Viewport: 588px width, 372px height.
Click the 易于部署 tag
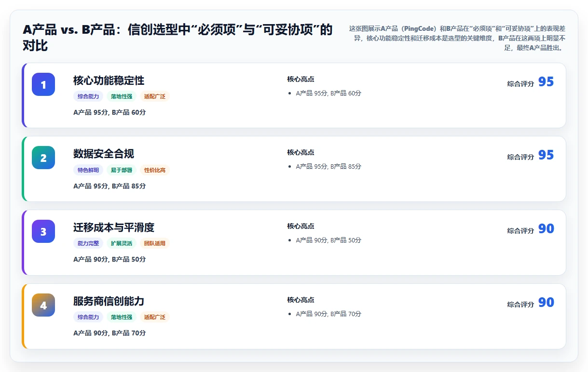point(122,170)
